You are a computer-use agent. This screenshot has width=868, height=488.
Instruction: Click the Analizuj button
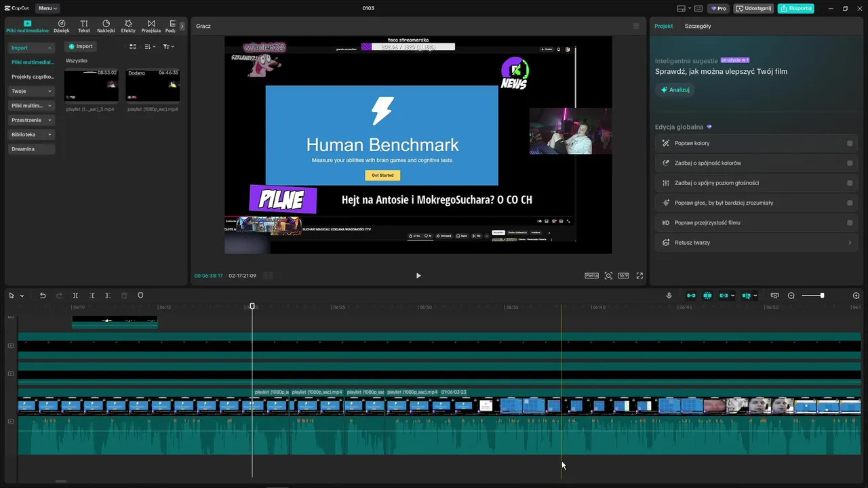point(675,89)
